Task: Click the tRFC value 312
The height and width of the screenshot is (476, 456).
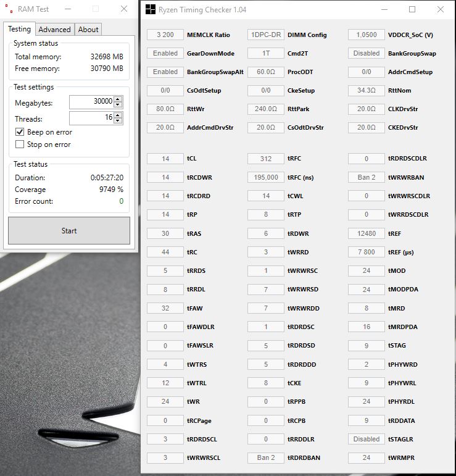Action: [266, 159]
